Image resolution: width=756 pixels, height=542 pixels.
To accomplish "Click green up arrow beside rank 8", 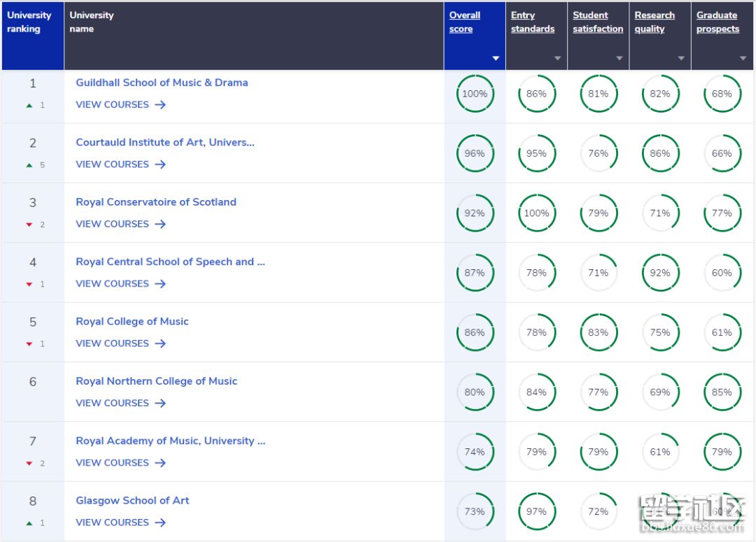I will (29, 523).
